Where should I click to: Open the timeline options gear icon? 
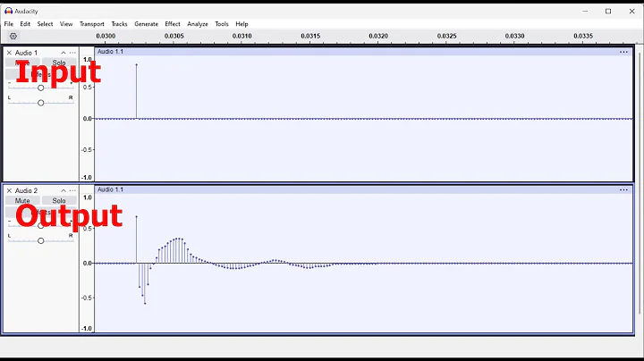(13, 36)
